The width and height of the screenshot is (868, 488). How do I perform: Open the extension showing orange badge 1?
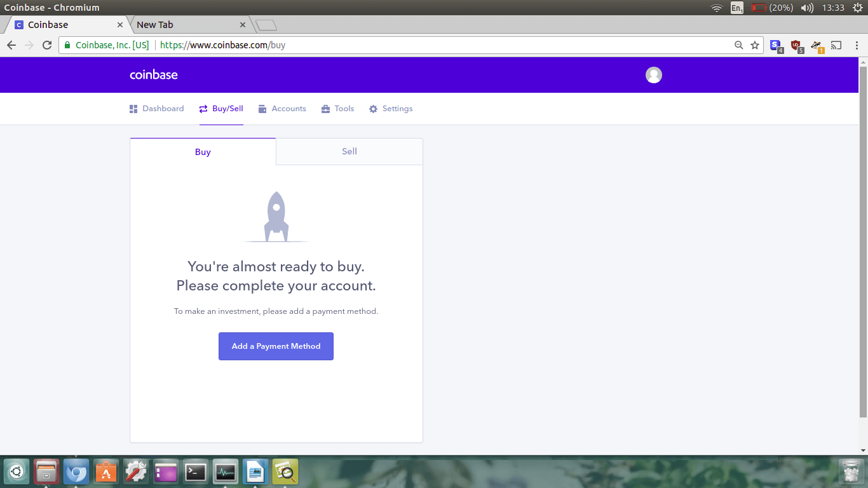[817, 46]
